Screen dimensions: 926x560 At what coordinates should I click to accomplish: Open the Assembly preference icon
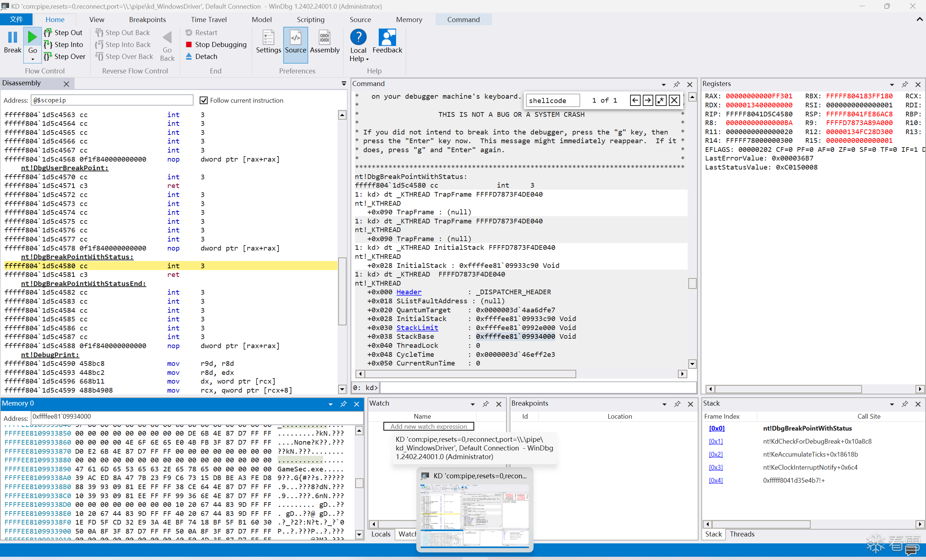324,38
